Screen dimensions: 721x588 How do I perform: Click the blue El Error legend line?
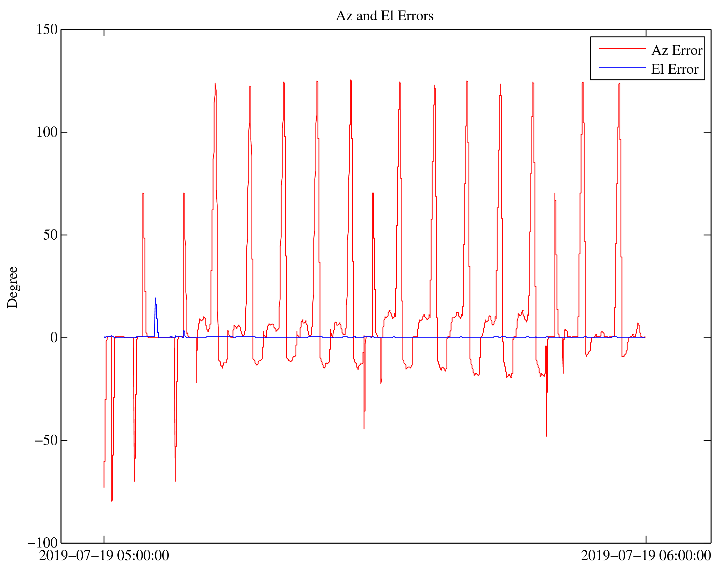[622, 67]
